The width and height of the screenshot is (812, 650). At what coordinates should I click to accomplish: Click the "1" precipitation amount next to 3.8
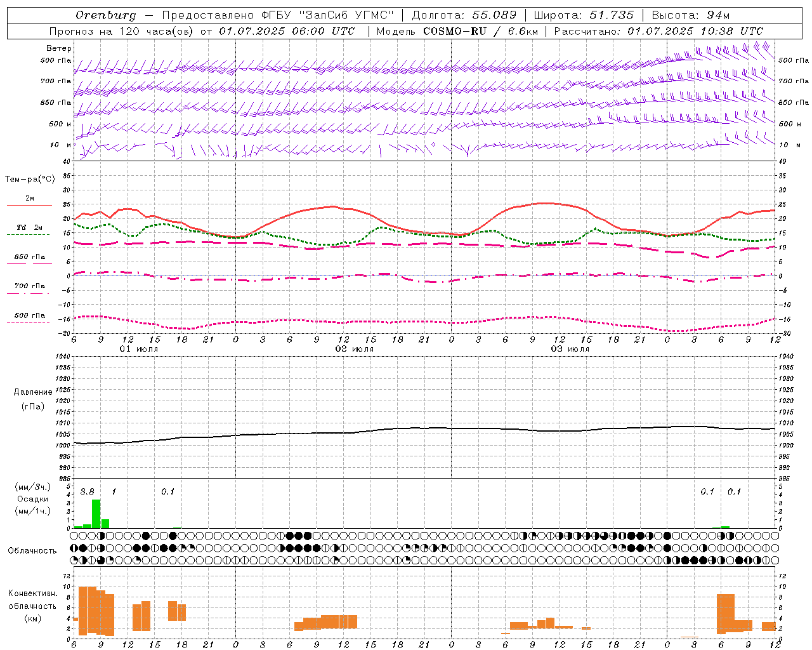114,492
